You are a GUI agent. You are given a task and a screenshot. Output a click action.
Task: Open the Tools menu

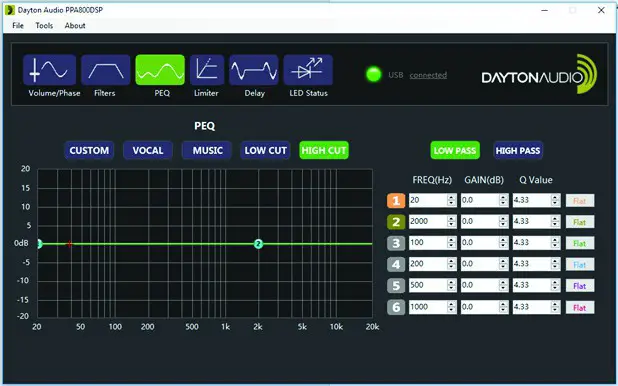click(44, 26)
